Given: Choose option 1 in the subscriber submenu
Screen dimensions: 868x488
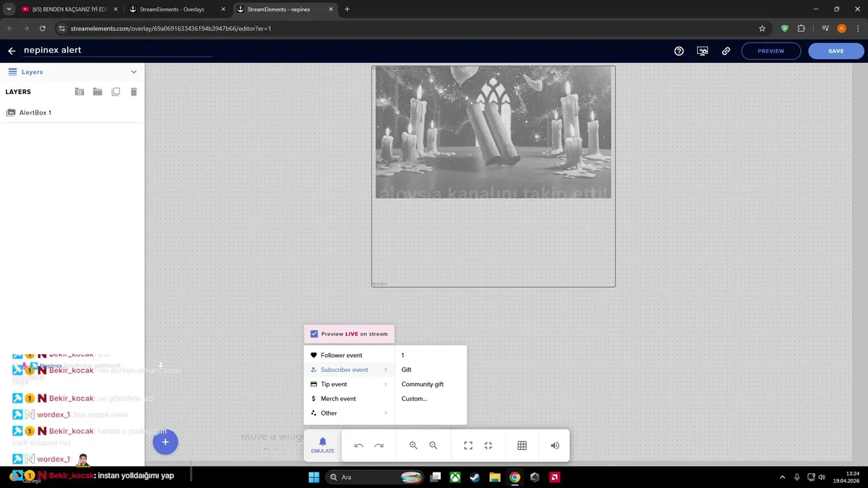Looking at the screenshot, I should [x=431, y=355].
